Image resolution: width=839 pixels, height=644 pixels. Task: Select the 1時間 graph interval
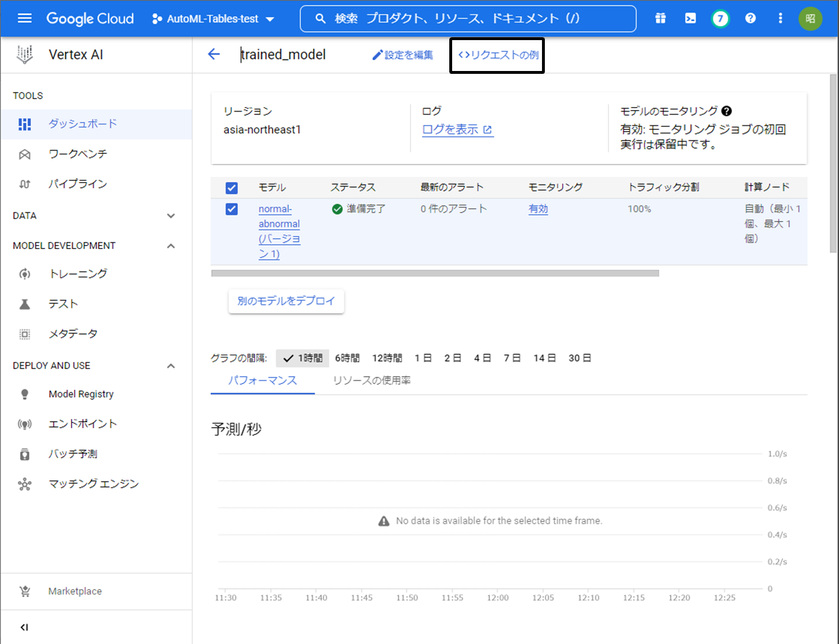click(x=303, y=358)
